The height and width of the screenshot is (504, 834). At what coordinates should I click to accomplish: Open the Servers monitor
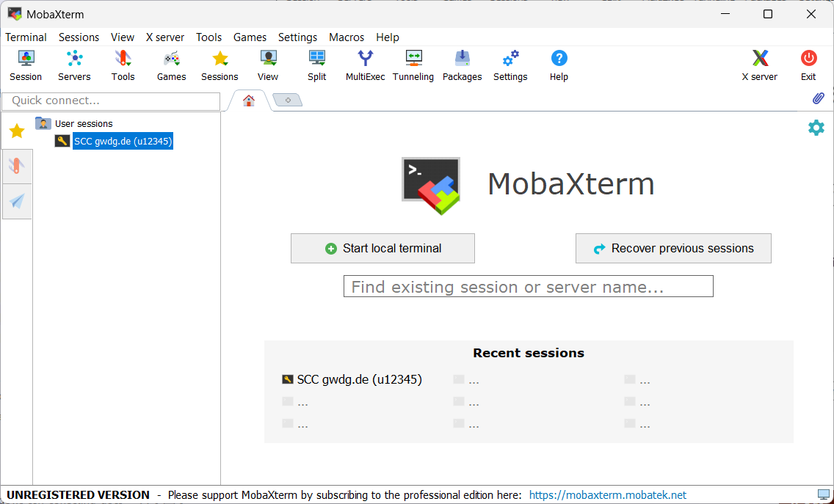click(x=74, y=65)
